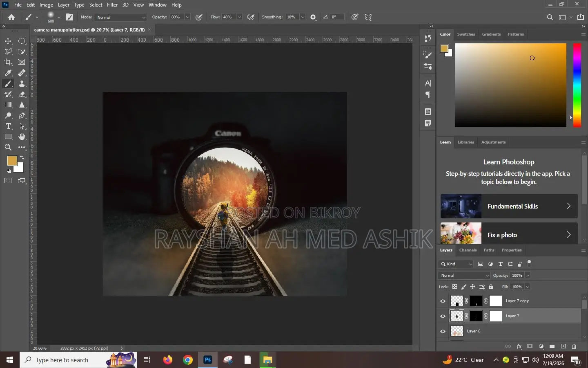The image size is (588, 368).
Task: Open the Layer menu
Action: 63,5
